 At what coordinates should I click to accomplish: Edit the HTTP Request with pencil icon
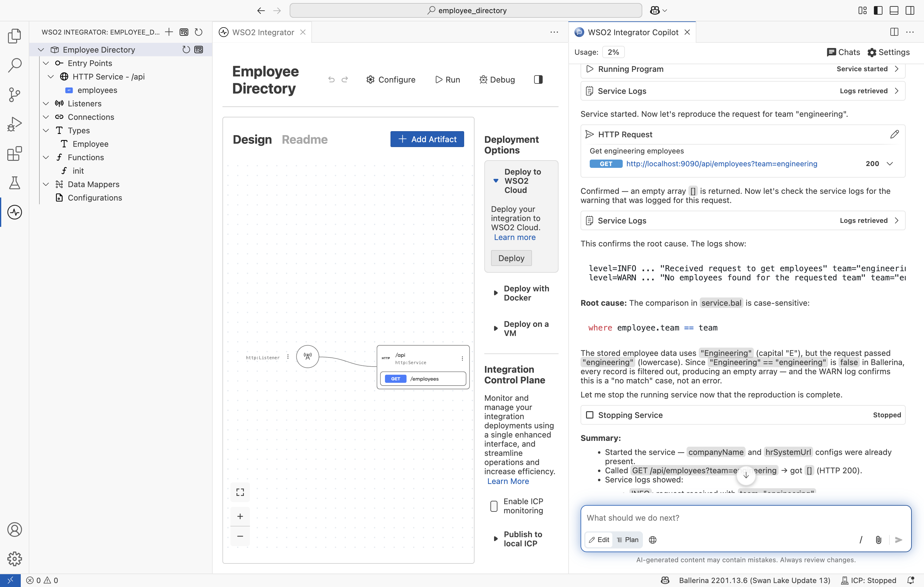(894, 135)
